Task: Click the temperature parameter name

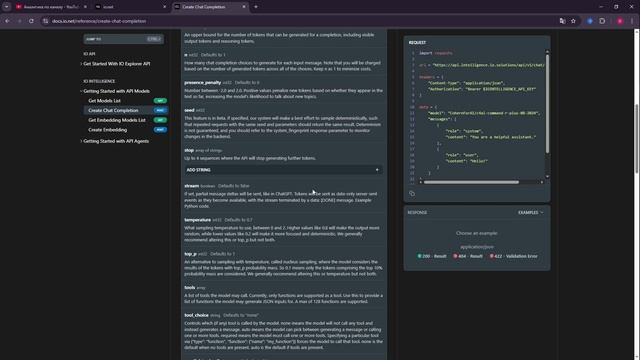Action: 198,220
